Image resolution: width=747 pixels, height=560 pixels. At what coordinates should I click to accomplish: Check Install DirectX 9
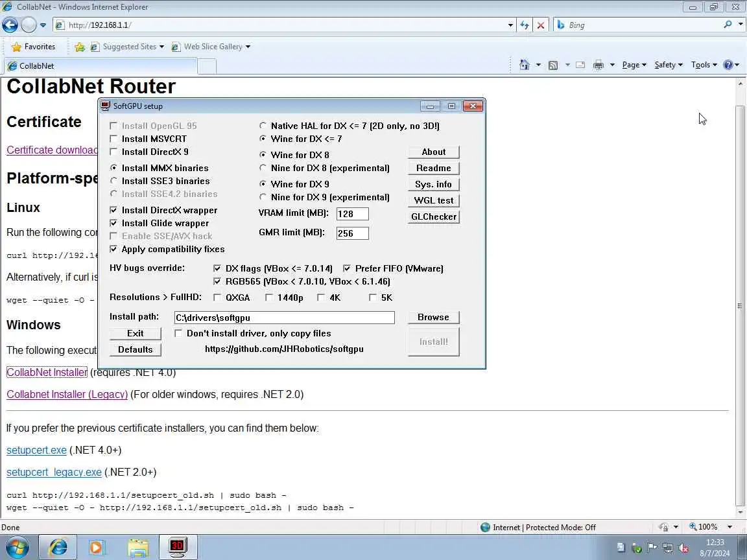(x=113, y=152)
